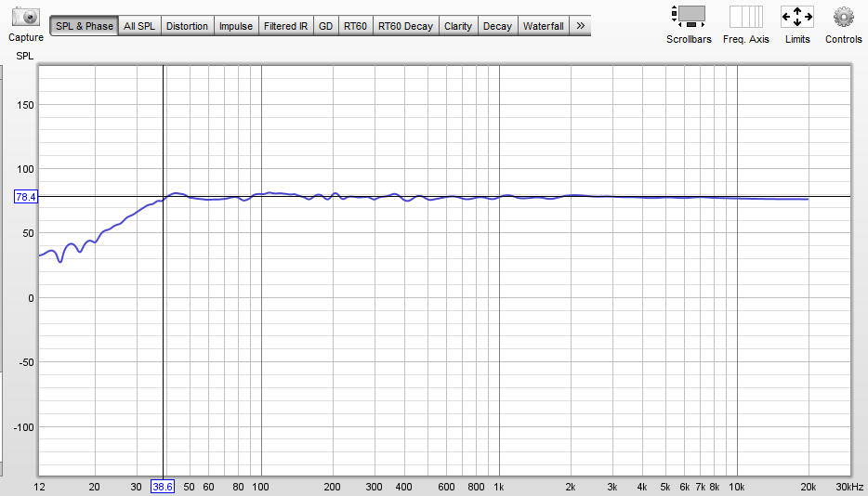
Task: Click the SPL axis label
Action: [24, 56]
